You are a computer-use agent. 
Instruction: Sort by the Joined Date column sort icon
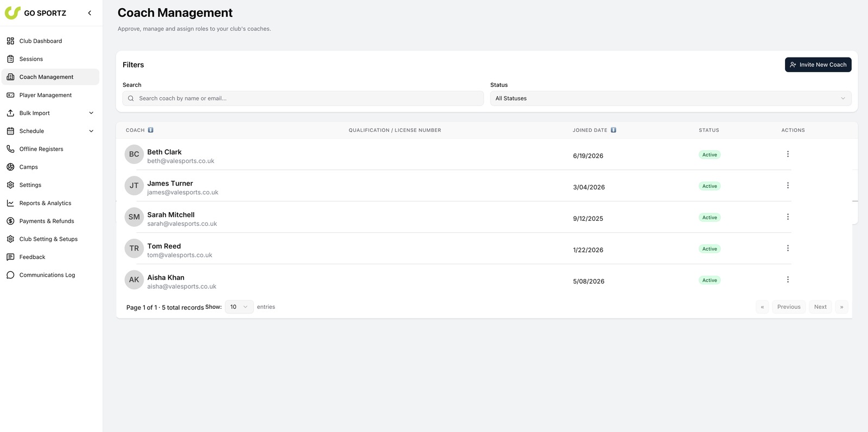pyautogui.click(x=614, y=130)
